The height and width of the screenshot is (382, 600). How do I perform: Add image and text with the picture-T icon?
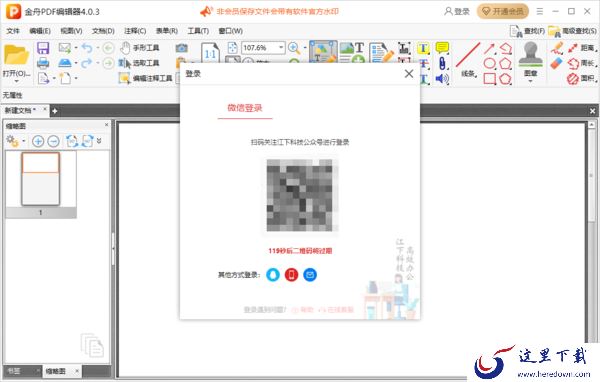click(352, 52)
